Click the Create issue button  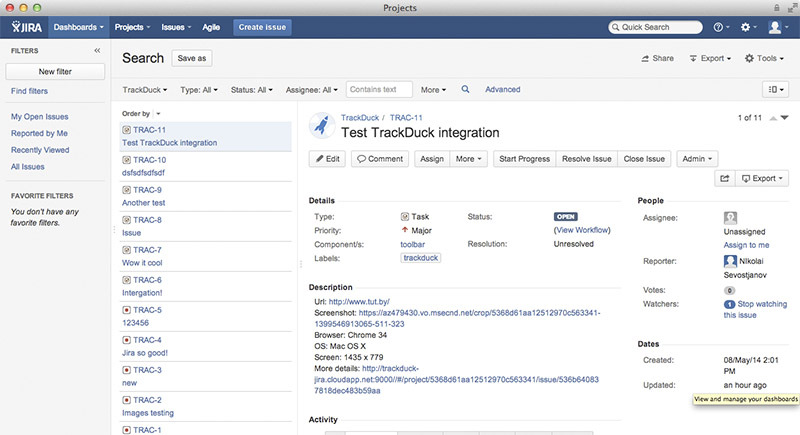pyautogui.click(x=262, y=27)
